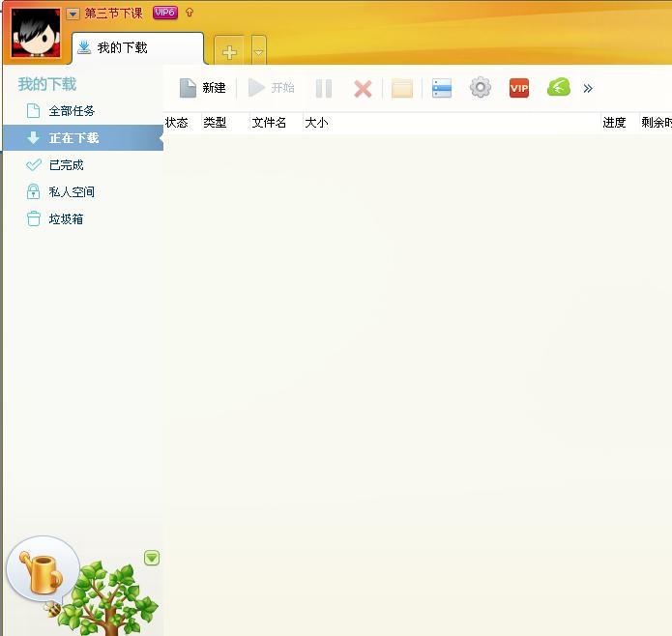Click the 新建 page icon

coord(188,88)
